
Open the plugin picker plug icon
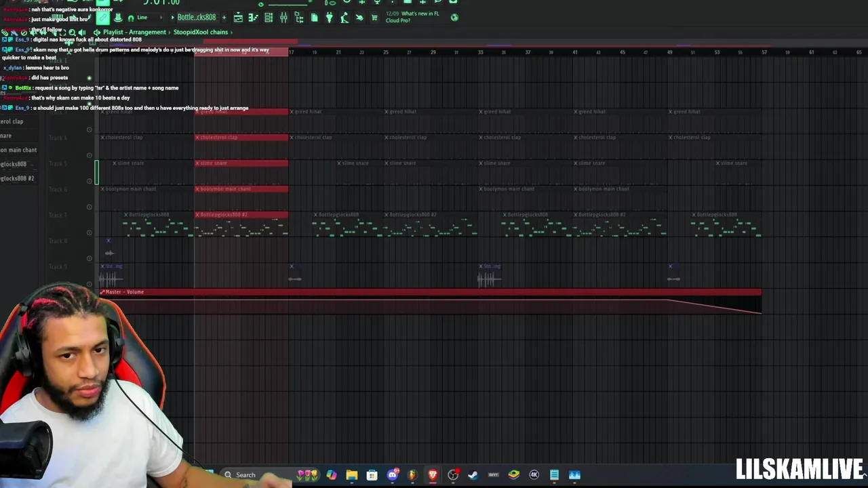pyautogui.click(x=329, y=18)
